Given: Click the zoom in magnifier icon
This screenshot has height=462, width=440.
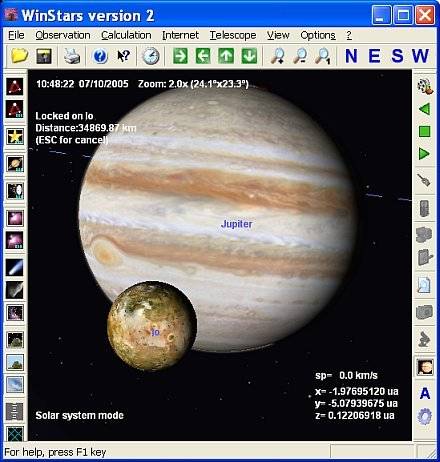Looking at the screenshot, I should point(277,56).
